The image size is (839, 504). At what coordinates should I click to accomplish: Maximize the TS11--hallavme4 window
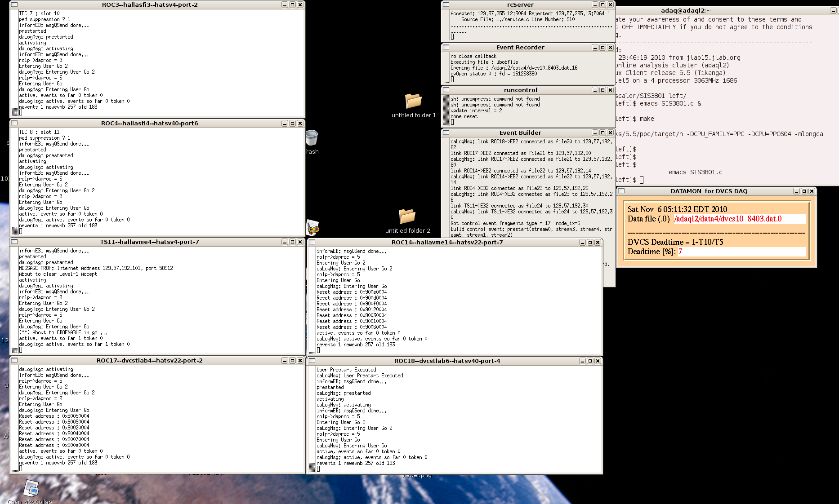click(x=292, y=242)
